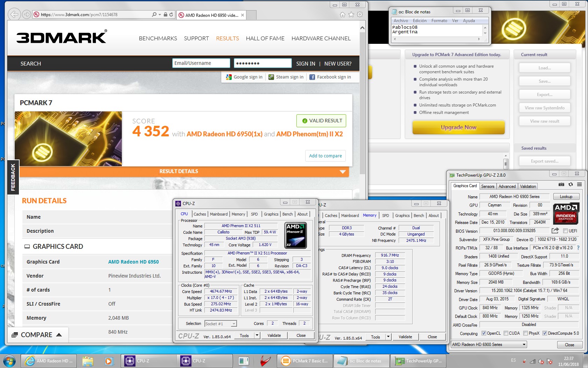The image size is (588, 368).
Task: Click the FEEDBACK side tab
Action: tap(13, 177)
